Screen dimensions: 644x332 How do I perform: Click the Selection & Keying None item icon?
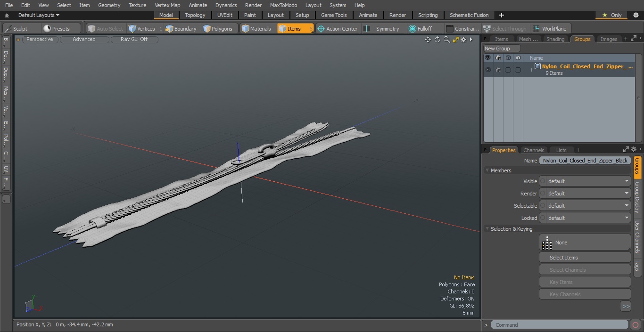547,243
